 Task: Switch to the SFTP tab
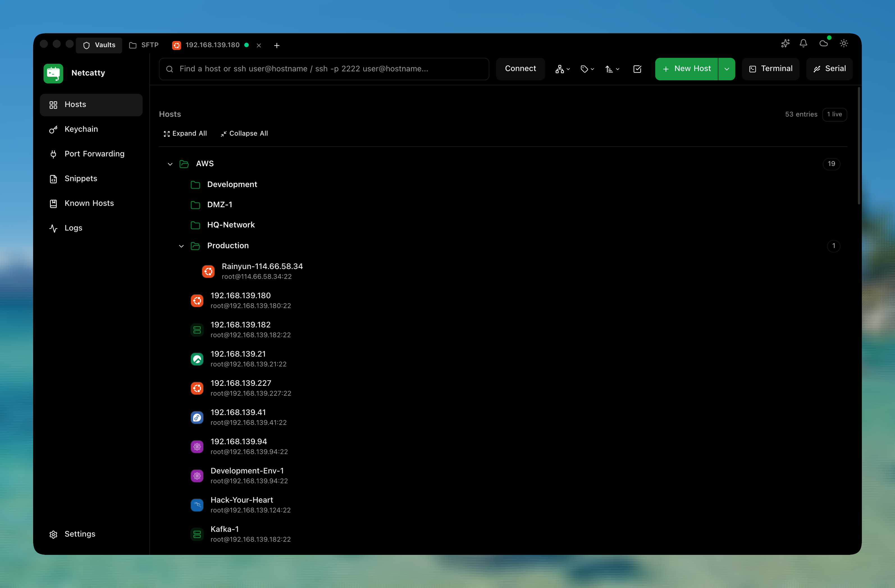coord(144,45)
